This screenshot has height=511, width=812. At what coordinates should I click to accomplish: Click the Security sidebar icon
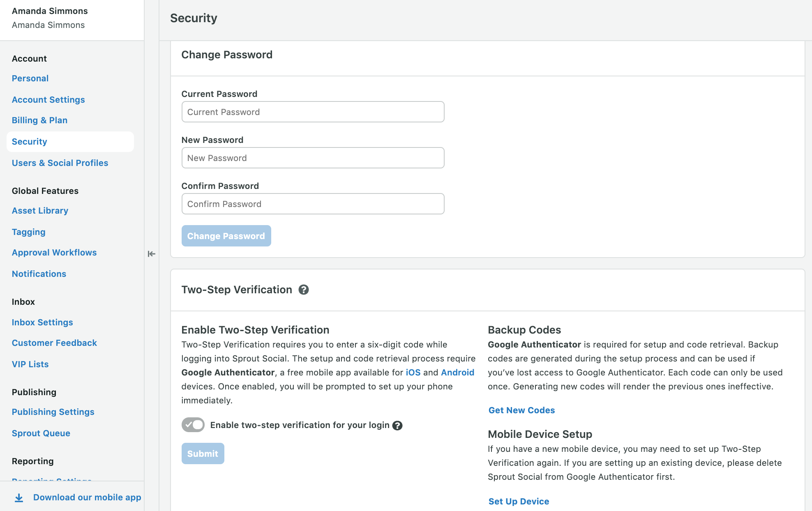29,141
